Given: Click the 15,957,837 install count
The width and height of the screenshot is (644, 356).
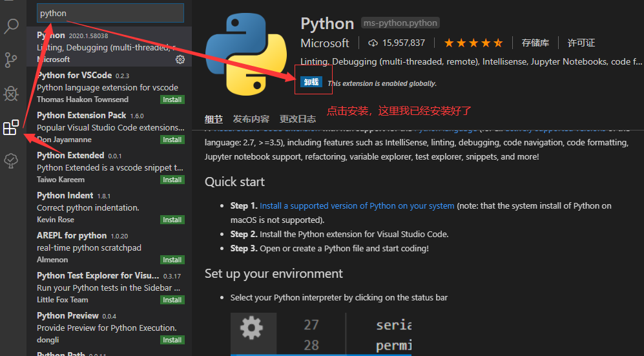Looking at the screenshot, I should [x=404, y=43].
